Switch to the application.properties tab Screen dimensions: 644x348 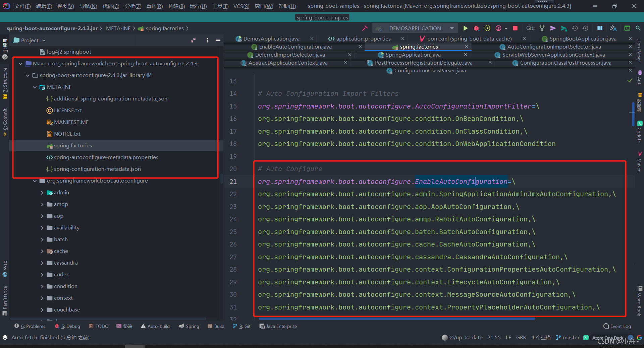point(364,39)
